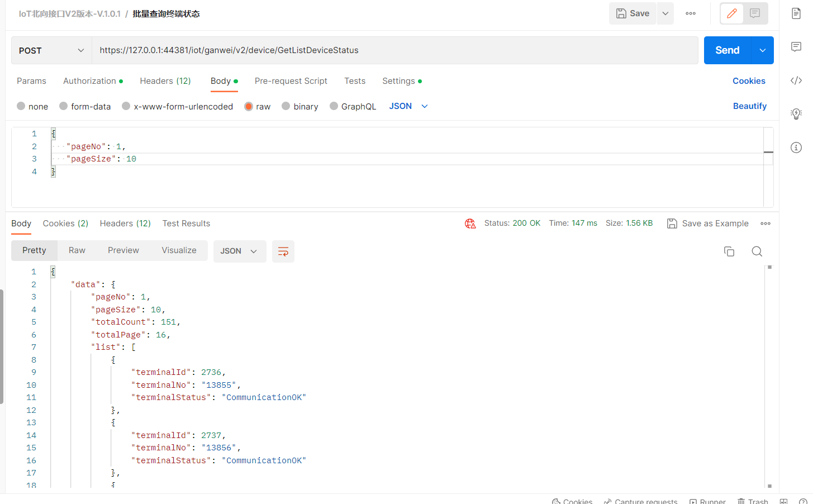The height and width of the screenshot is (504, 813).
Task: Open the documentation icon in right sidebar
Action: (796, 13)
